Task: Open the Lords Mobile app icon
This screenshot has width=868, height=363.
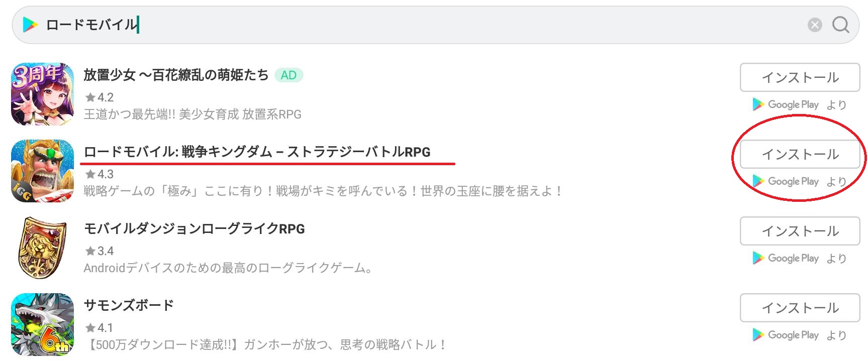Action: tap(43, 171)
